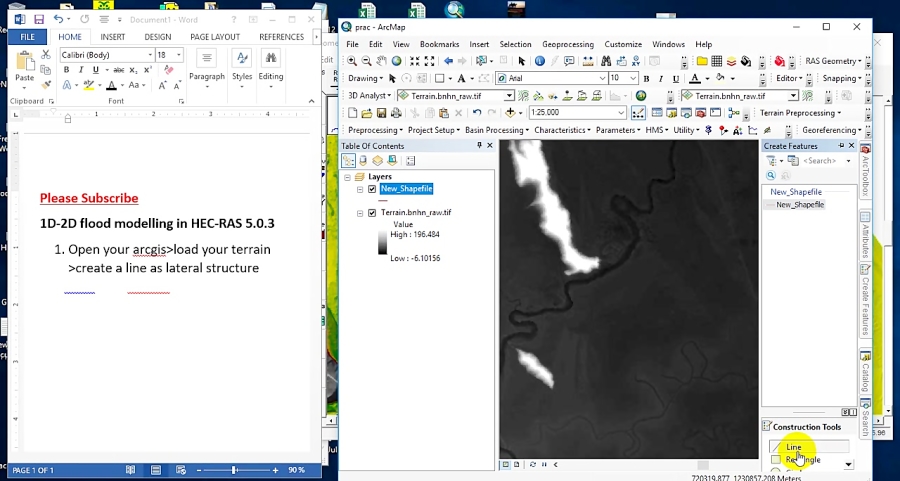Viewport: 900px width, 481px height.
Task: Click the Full Extent globe icon
Action: (x=397, y=61)
